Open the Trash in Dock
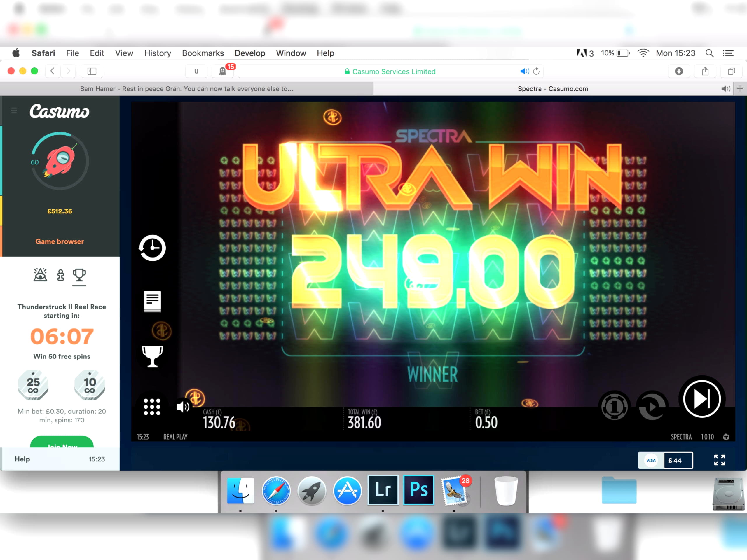 506,491
